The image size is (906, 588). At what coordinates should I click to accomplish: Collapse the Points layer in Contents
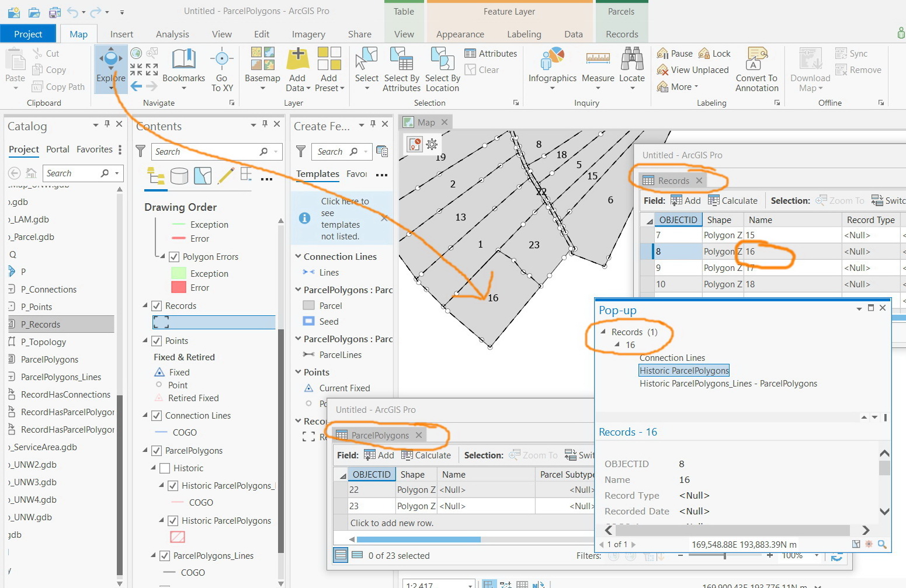145,341
